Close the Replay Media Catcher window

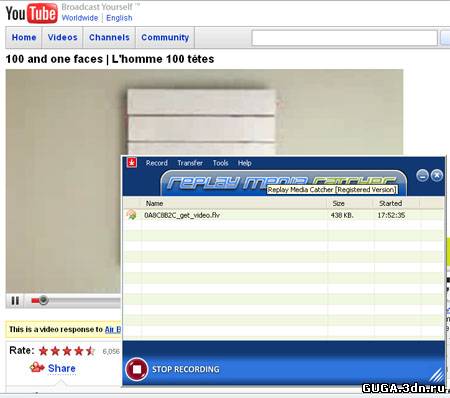pyautogui.click(x=437, y=175)
